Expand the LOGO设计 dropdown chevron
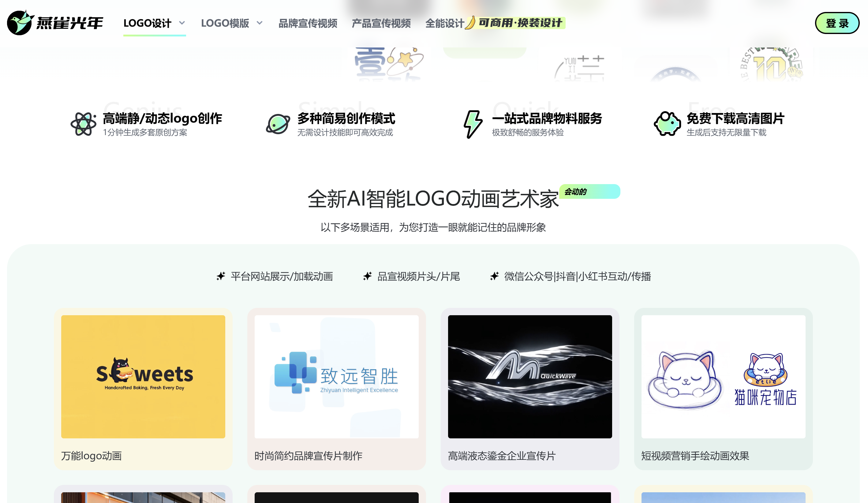868x503 pixels. tap(182, 23)
